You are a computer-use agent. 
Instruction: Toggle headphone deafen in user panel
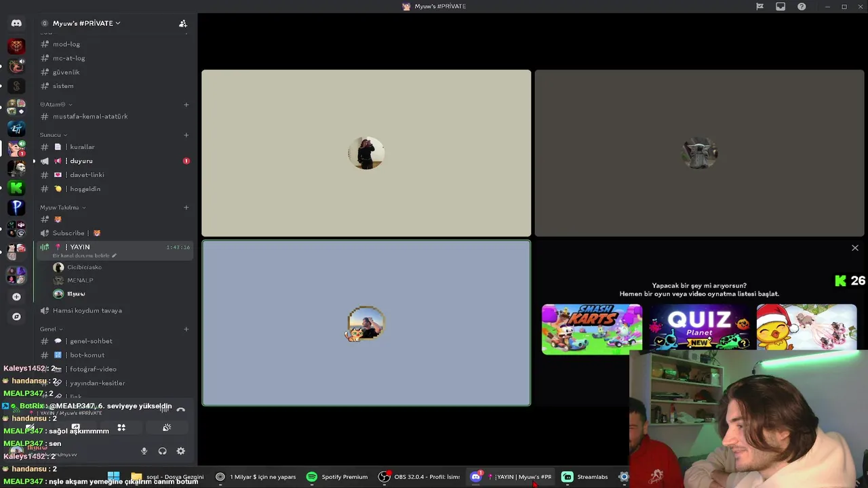tap(162, 451)
